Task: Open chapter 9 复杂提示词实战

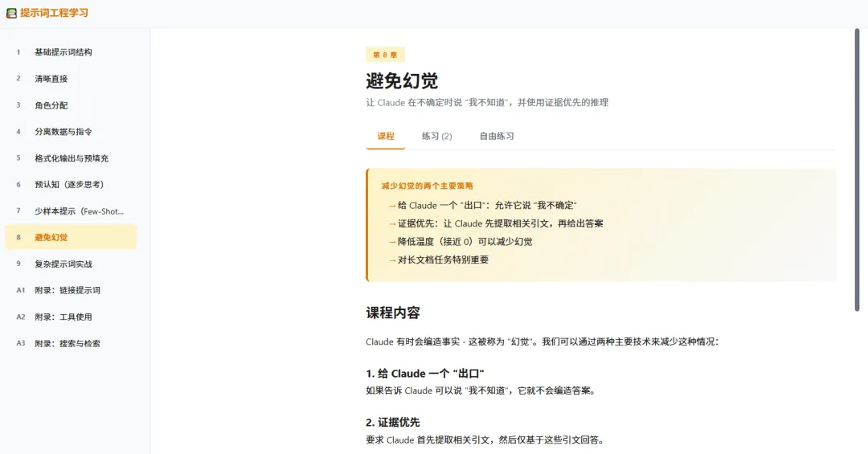Action: (71, 264)
